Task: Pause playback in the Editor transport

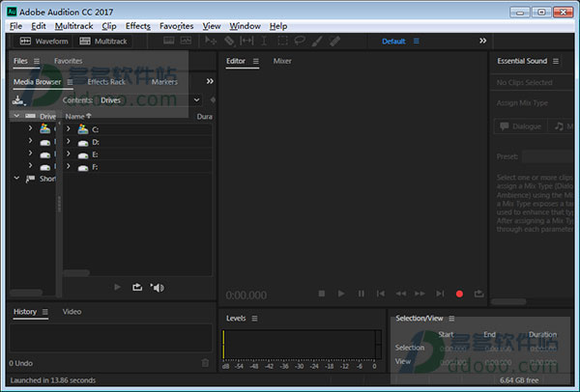Action: pyautogui.click(x=361, y=294)
